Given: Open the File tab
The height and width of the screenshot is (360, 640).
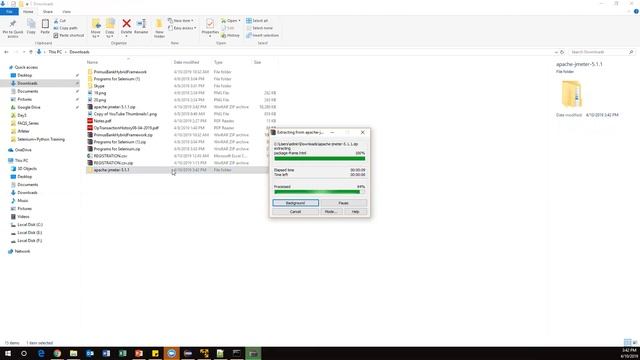Looking at the screenshot, I should click(x=9, y=11).
